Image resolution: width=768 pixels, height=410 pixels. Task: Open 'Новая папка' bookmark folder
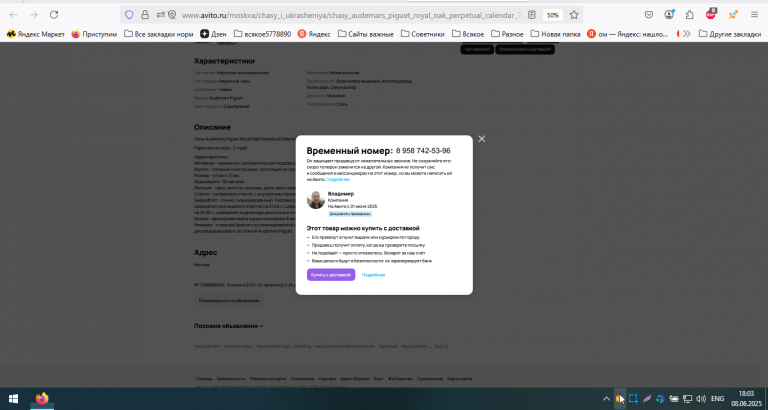pos(555,34)
